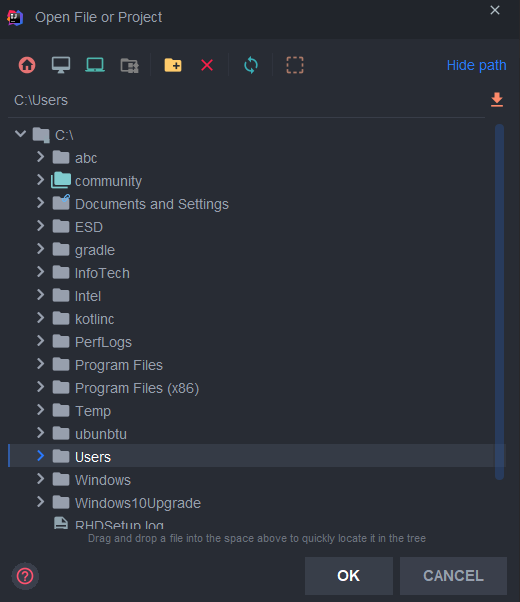Focus the C:\Users path field
This screenshot has height=602, width=520.
246,100
